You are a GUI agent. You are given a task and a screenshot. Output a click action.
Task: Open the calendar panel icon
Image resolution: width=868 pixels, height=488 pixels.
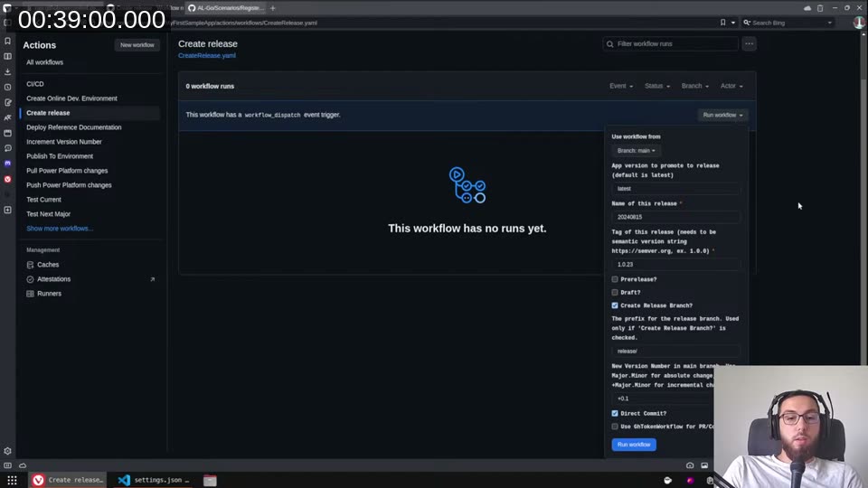click(8, 134)
